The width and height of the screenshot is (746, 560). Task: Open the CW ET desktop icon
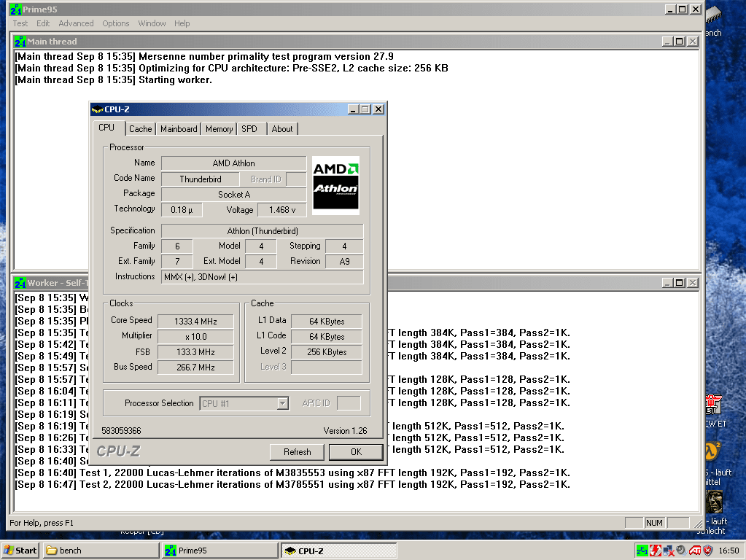(714, 405)
